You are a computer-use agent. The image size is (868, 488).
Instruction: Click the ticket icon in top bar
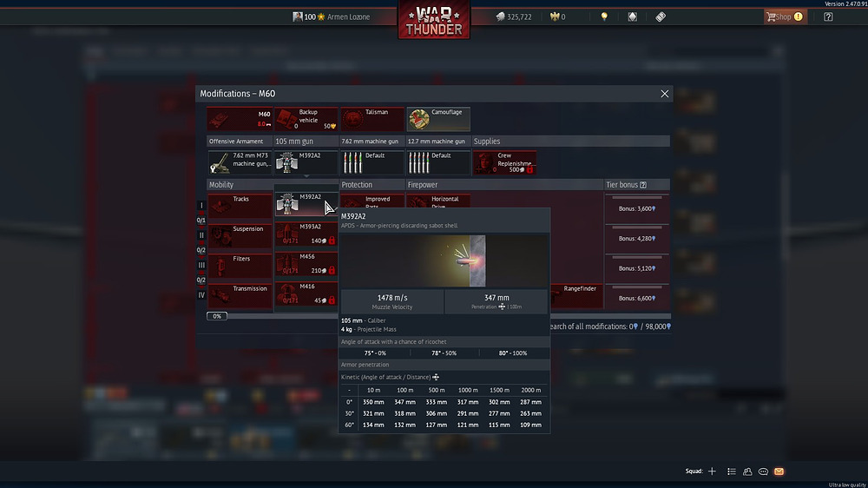pyautogui.click(x=661, y=16)
